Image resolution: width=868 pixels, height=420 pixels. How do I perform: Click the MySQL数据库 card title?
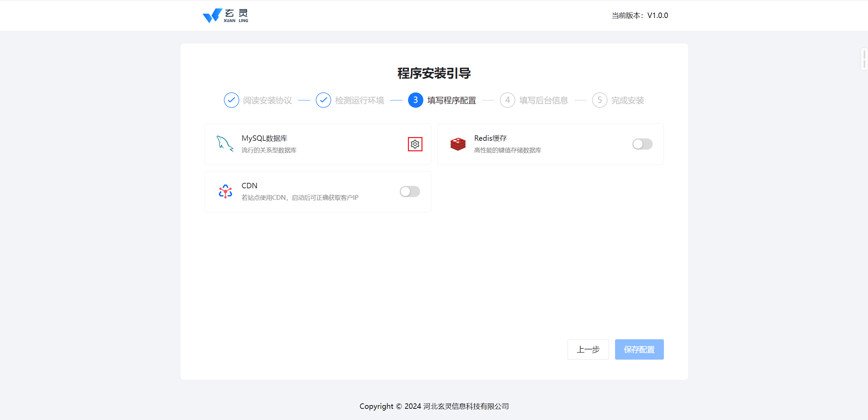coord(264,138)
